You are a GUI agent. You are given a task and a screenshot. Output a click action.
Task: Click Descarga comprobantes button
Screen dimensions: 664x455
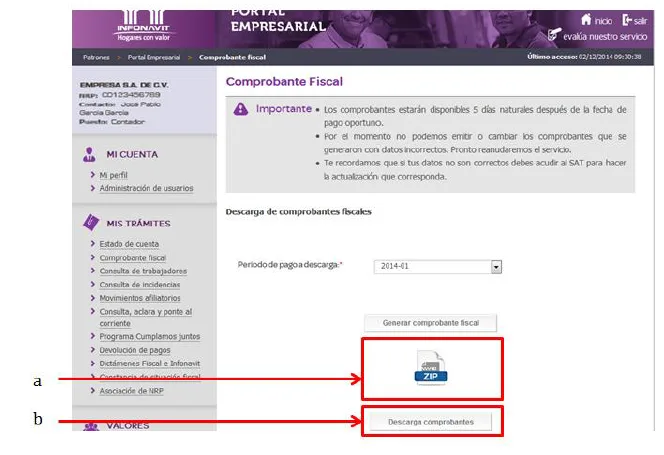(430, 422)
